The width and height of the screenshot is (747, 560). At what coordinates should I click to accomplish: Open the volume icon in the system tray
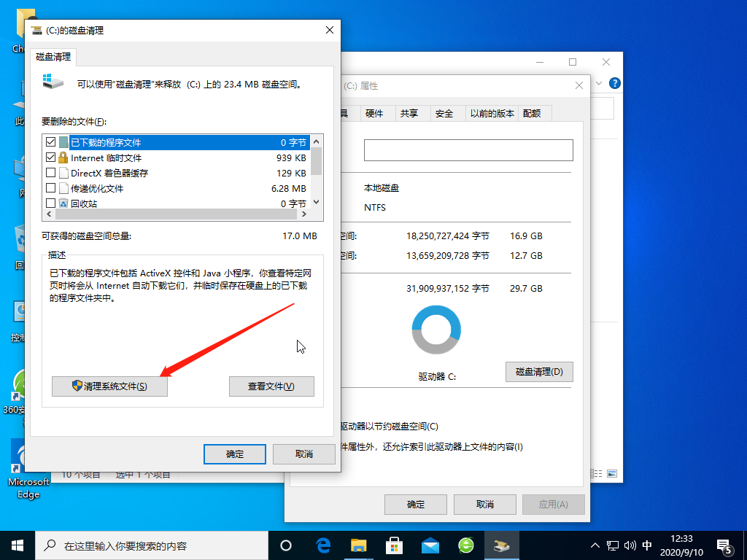click(x=629, y=545)
